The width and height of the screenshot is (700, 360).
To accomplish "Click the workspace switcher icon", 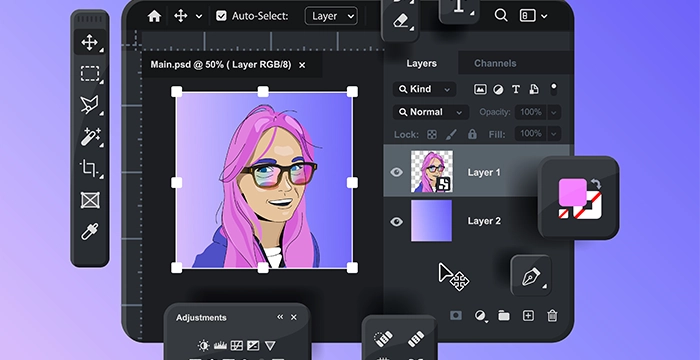I will (527, 16).
